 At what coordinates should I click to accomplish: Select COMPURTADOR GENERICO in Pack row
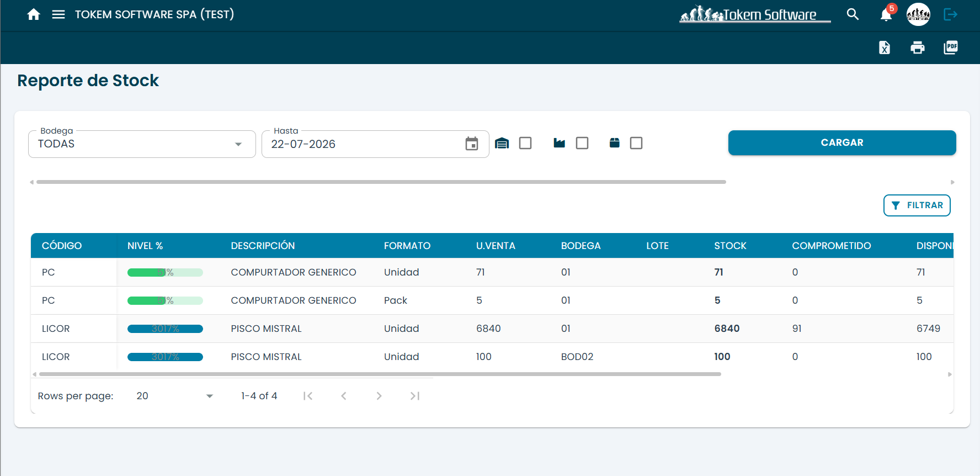[x=294, y=300]
